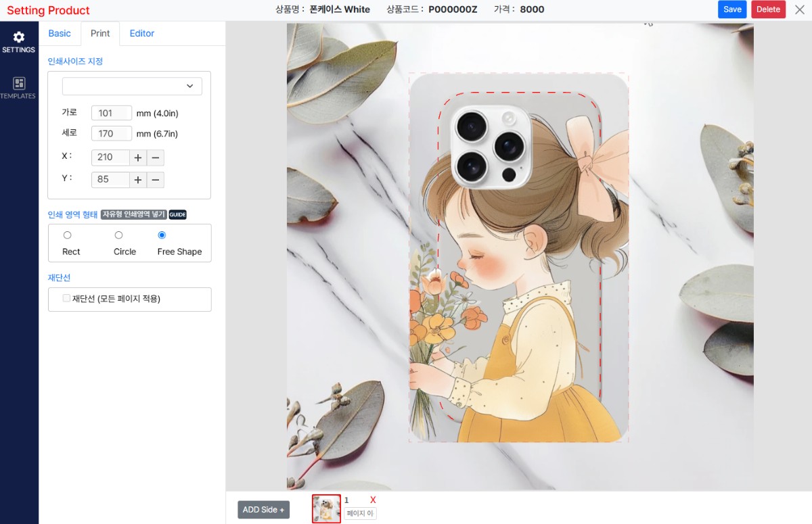The width and height of the screenshot is (812, 524).
Task: Click ADD Side + button
Action: 263,510
